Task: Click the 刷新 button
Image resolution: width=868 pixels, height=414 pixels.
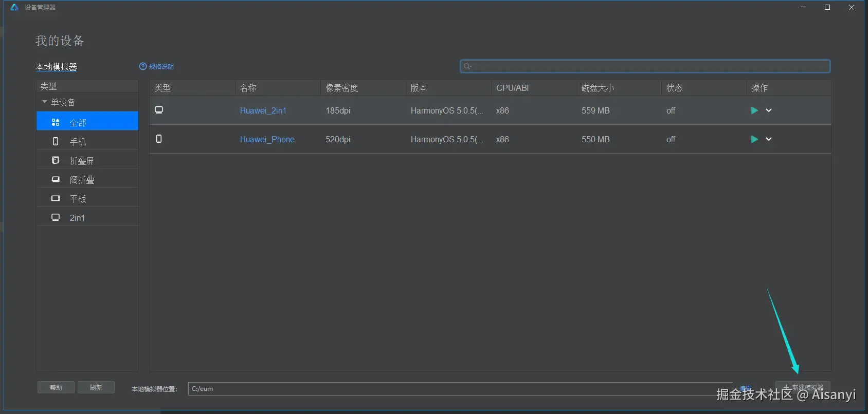Action: (96, 387)
